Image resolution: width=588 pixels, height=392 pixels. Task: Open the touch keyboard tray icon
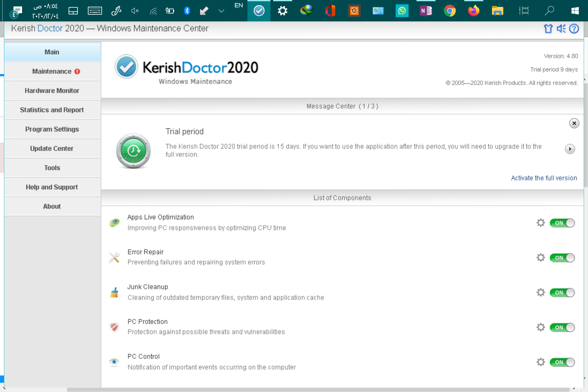coord(95,11)
